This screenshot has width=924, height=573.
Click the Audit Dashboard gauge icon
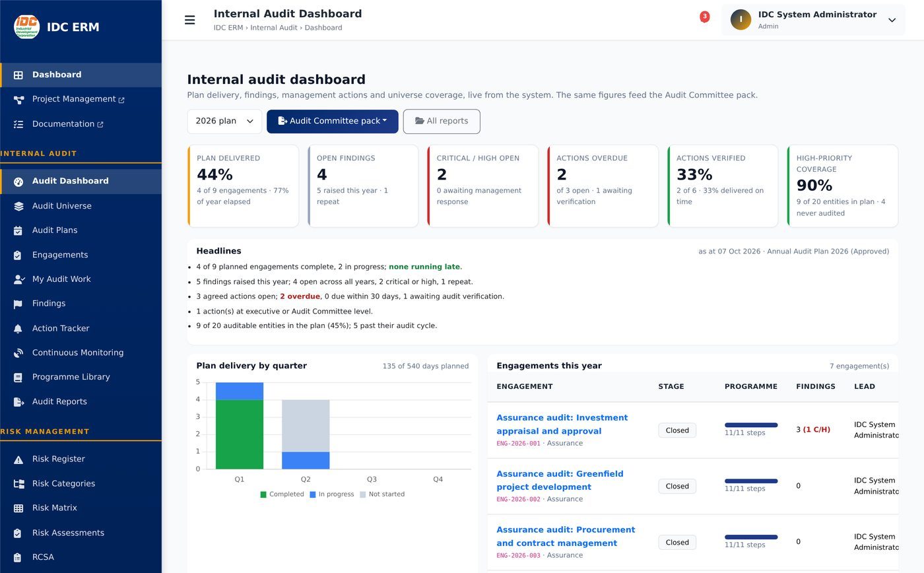(18, 182)
